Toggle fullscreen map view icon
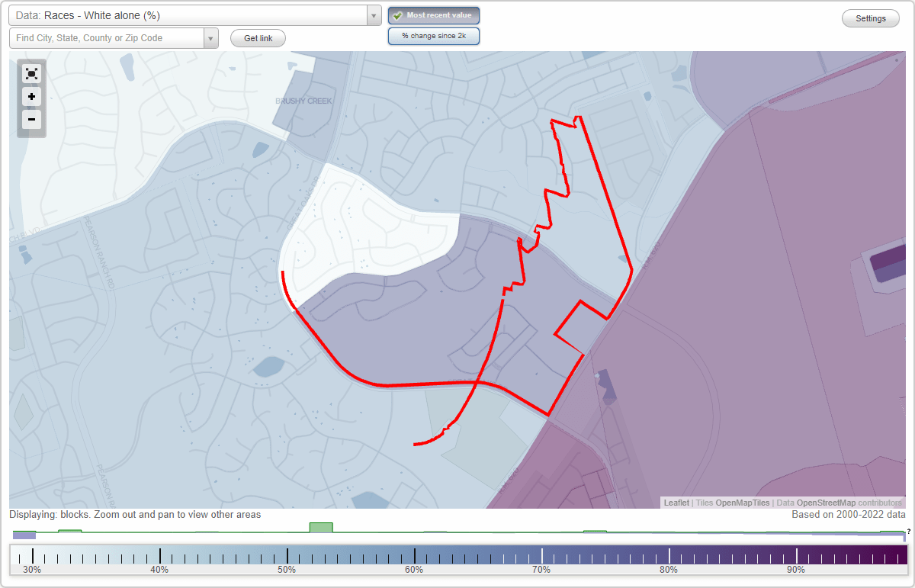The image size is (915, 588). (31, 74)
